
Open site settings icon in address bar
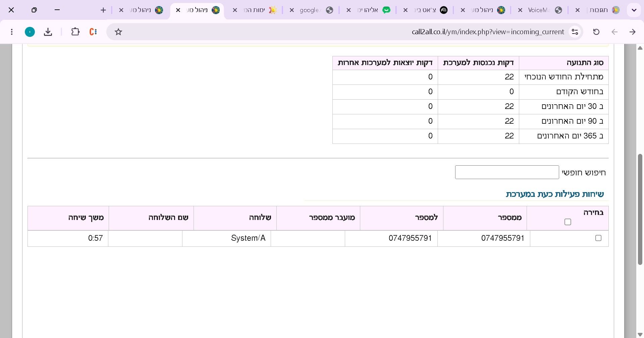pyautogui.click(x=575, y=32)
